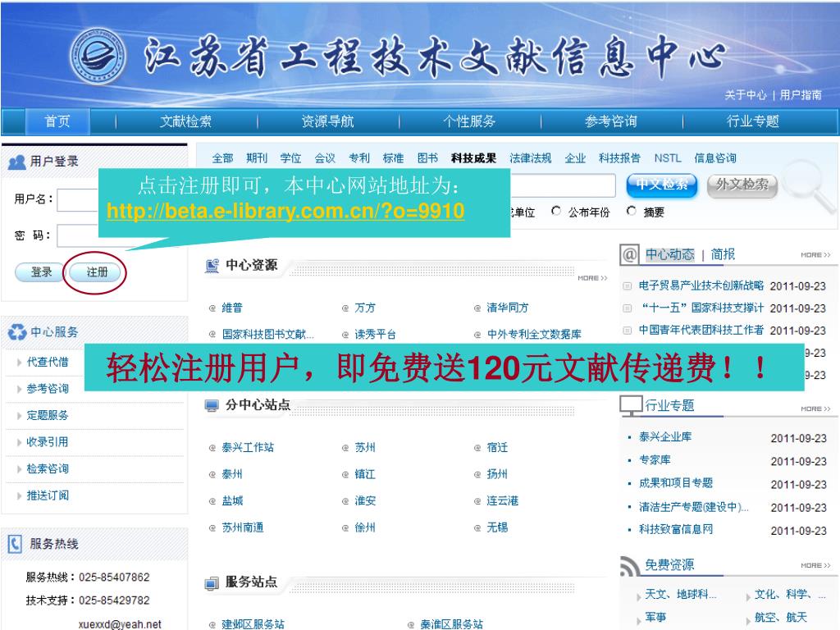Click the 中文检索 search button
Screen dimensions: 840x630
(x=661, y=185)
